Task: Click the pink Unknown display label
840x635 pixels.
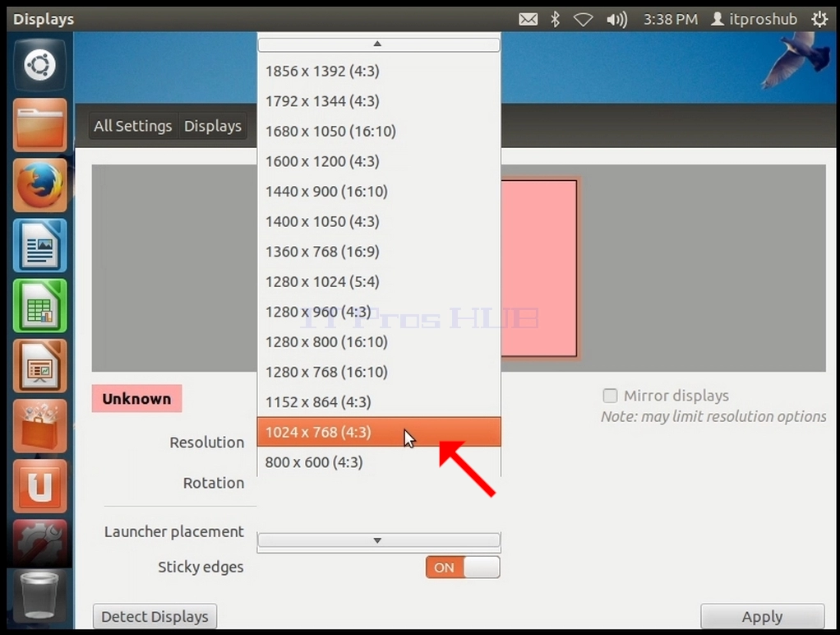Action: coord(136,398)
